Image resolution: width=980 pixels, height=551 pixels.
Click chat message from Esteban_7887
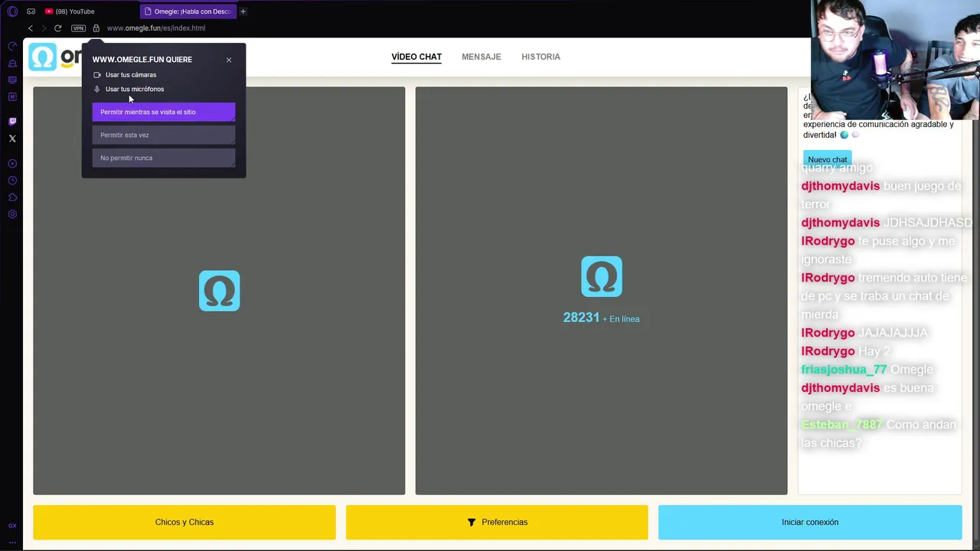pos(879,433)
